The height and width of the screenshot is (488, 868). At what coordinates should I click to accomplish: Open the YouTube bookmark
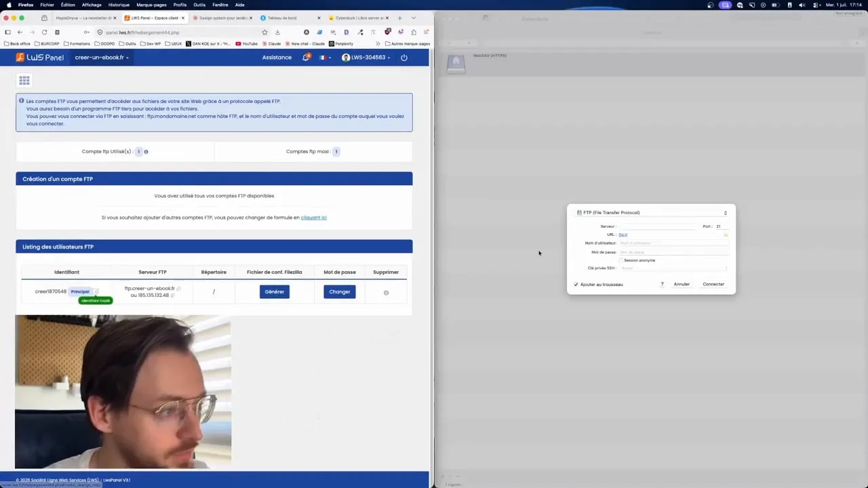(247, 43)
